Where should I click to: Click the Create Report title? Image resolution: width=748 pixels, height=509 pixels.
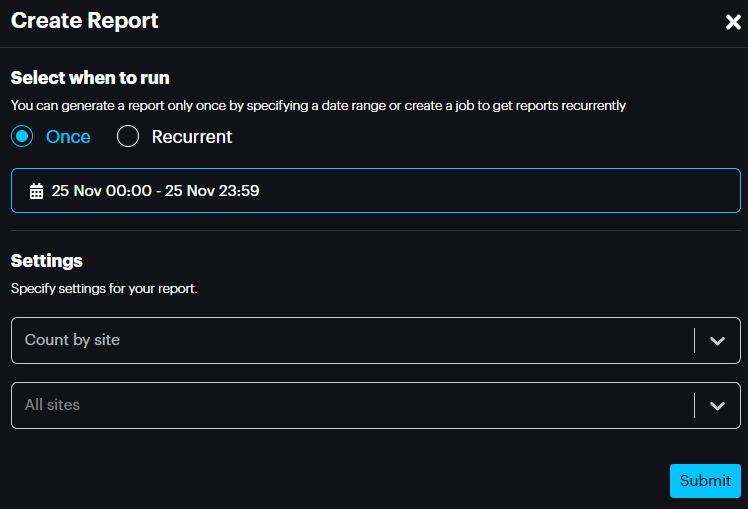click(x=85, y=21)
